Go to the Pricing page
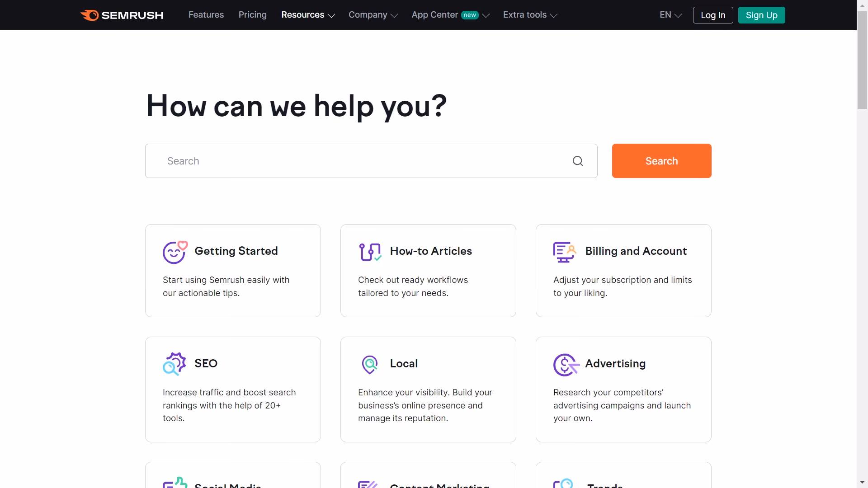The image size is (868, 488). point(253,15)
